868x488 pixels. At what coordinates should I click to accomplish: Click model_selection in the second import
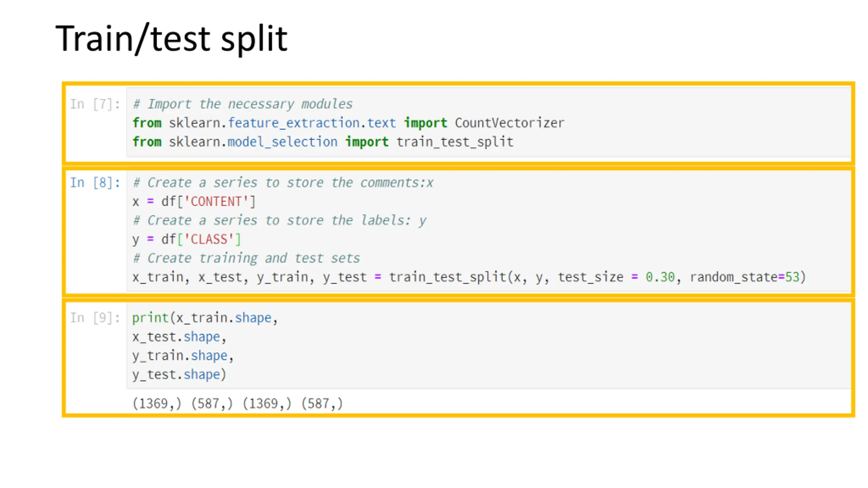[282, 142]
